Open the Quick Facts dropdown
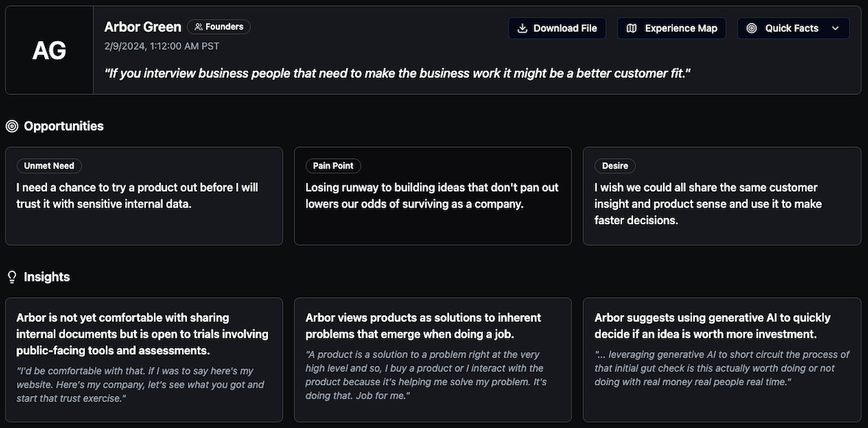 coord(793,28)
